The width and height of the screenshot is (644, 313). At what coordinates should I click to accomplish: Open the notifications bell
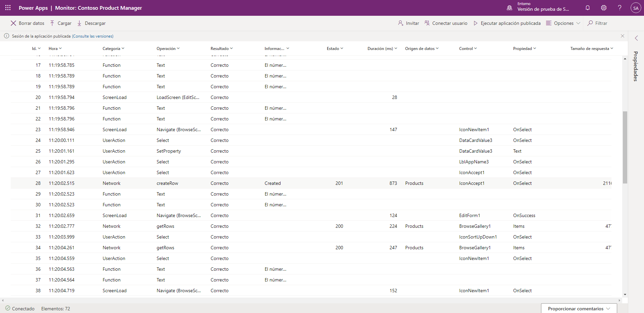pos(588,8)
